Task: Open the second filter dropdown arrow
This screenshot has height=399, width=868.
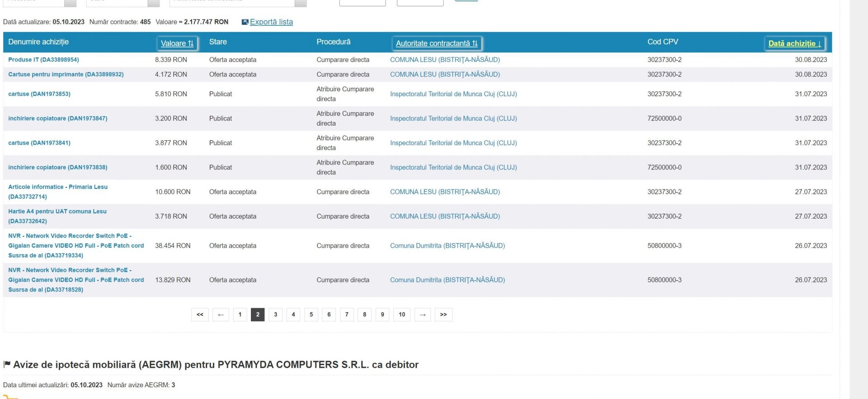Action: [154, 3]
